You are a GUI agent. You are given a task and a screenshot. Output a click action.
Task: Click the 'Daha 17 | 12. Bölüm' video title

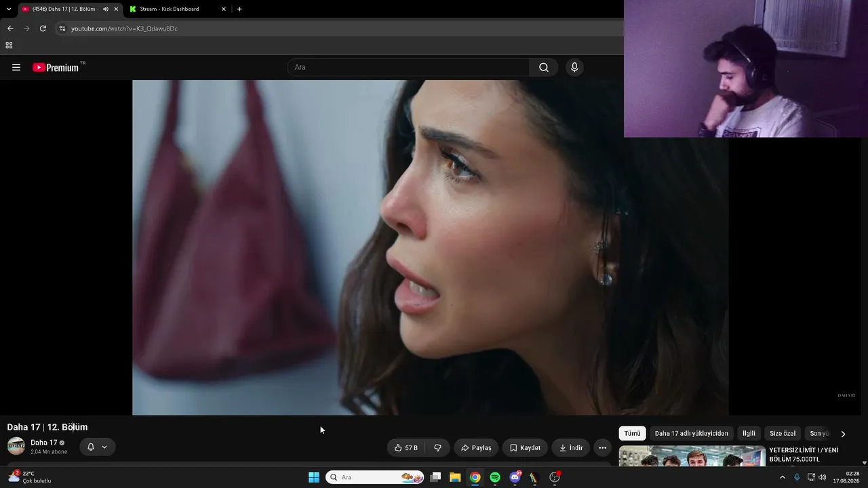tap(47, 427)
